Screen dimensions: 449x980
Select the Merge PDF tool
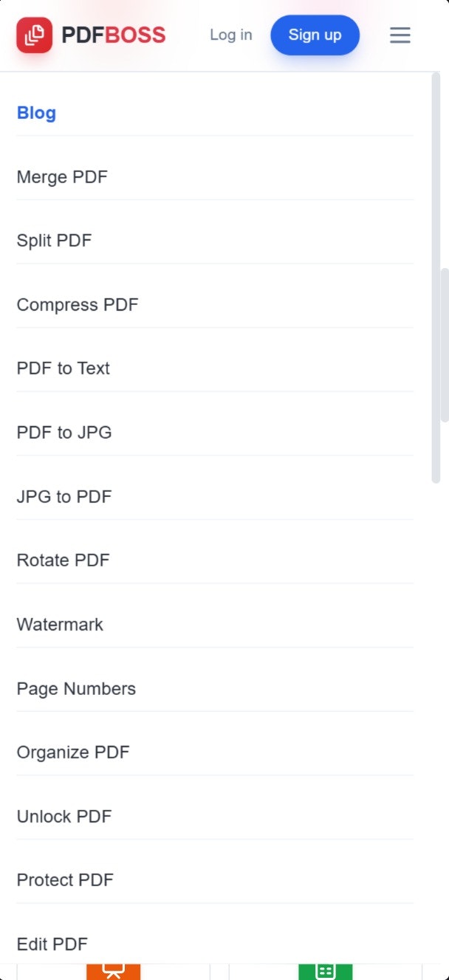pos(62,177)
